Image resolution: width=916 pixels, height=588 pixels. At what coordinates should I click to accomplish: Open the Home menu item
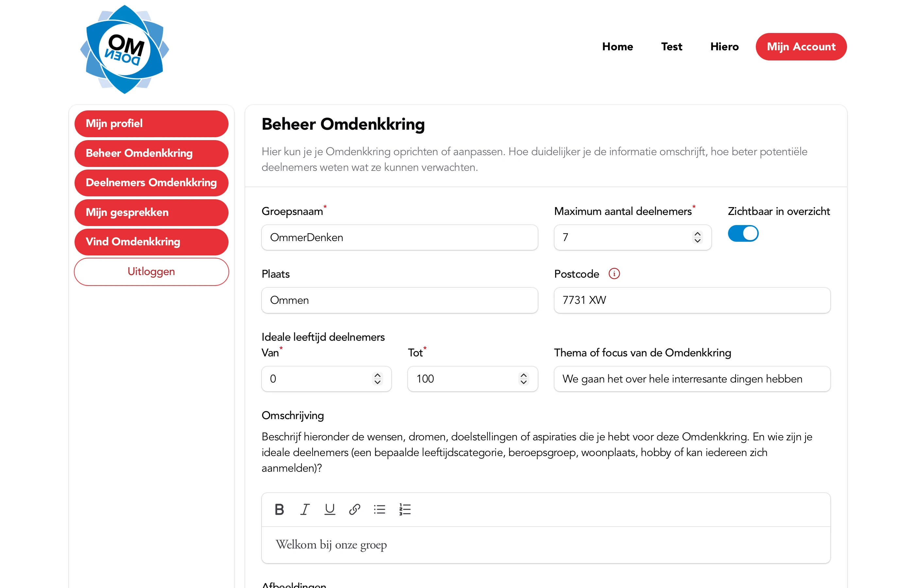(x=617, y=47)
